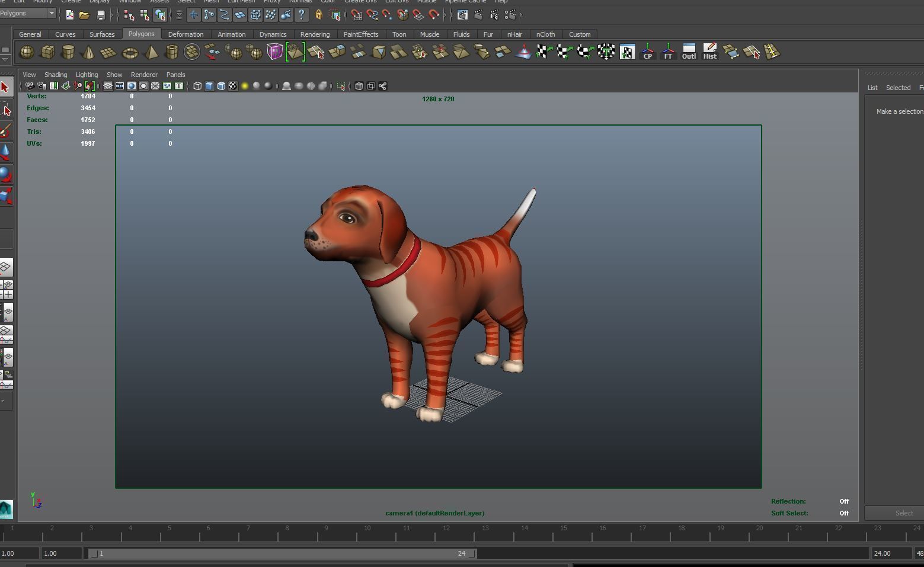
Task: Switch to the Deformation shelf tab
Action: tap(186, 34)
